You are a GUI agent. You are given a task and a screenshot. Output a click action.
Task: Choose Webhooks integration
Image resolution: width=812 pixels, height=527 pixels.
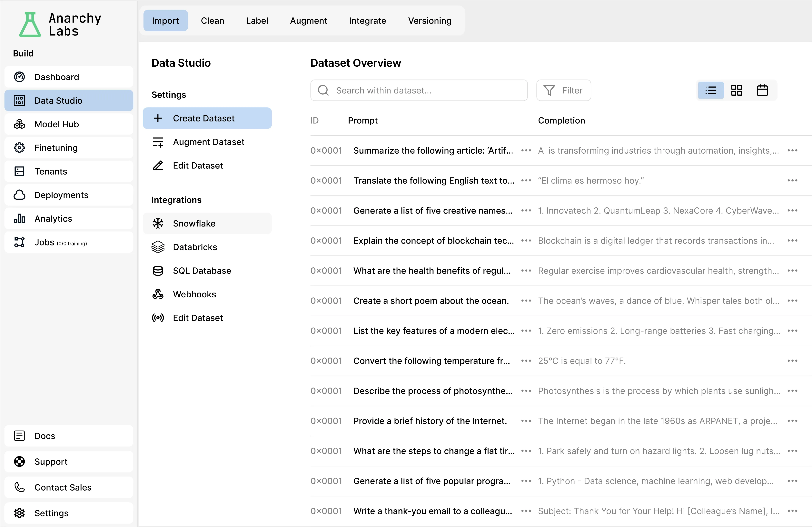pos(207,294)
